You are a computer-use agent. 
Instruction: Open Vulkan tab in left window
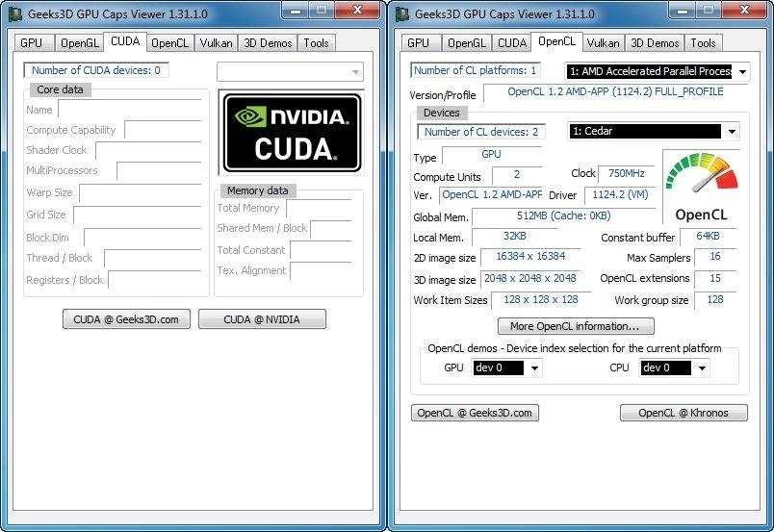point(217,43)
